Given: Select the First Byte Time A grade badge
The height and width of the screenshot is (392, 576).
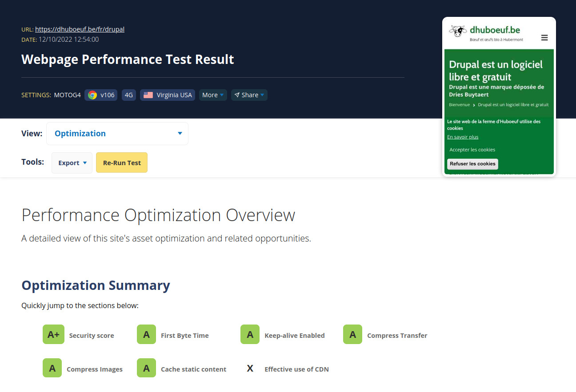Looking at the screenshot, I should click(146, 334).
